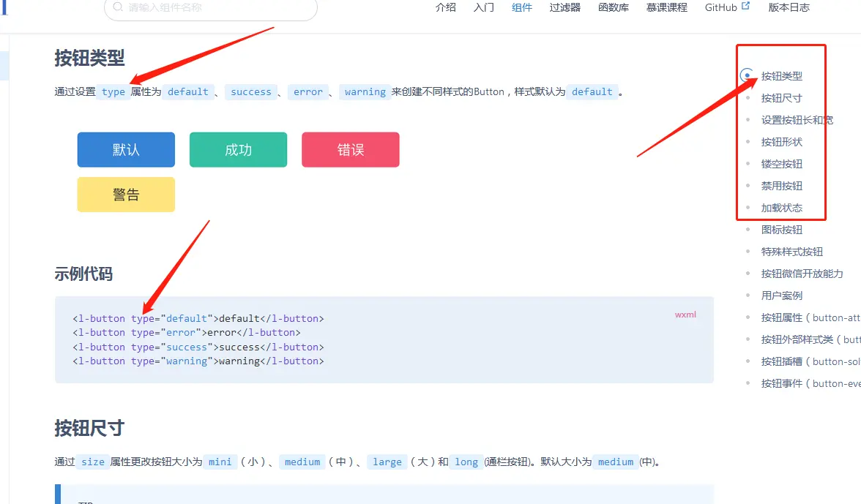Click the inline code 'type' in description
The height and width of the screenshot is (504, 861).
[113, 91]
